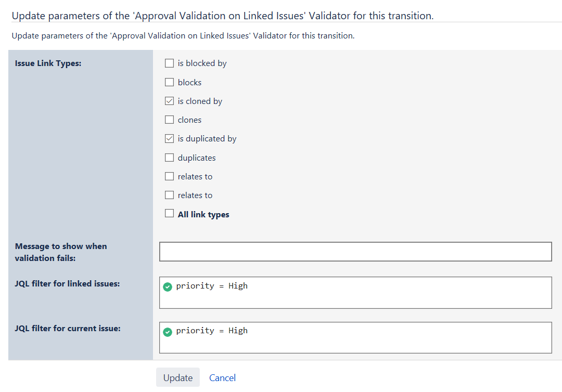562x392 pixels.
Task: Click the 'JQL filter for linked issues' label
Action: [x=67, y=284]
